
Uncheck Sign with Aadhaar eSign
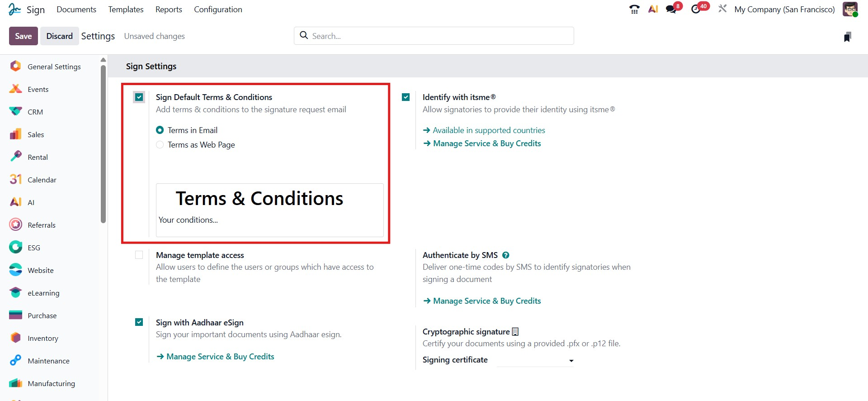[139, 322]
